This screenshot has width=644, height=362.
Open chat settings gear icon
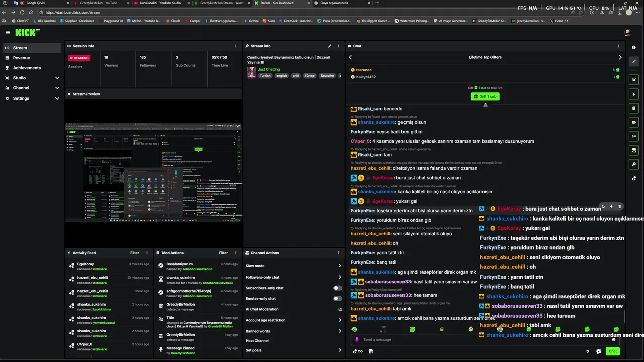tap(588, 351)
